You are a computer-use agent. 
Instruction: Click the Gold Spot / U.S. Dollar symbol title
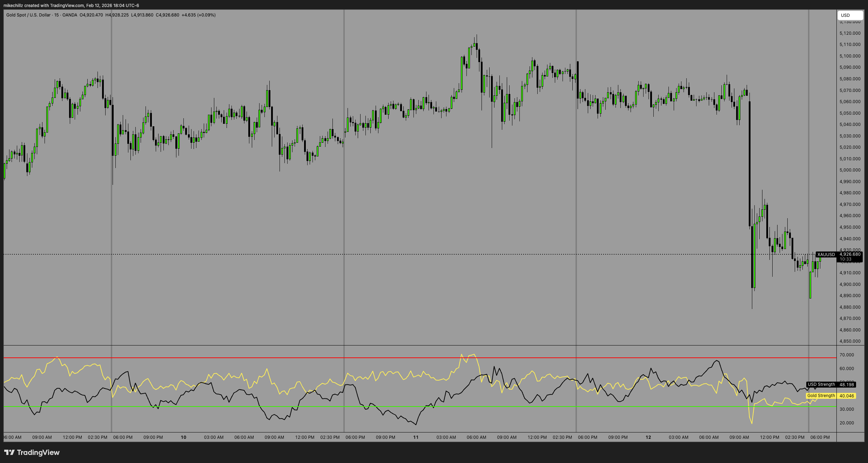28,15
